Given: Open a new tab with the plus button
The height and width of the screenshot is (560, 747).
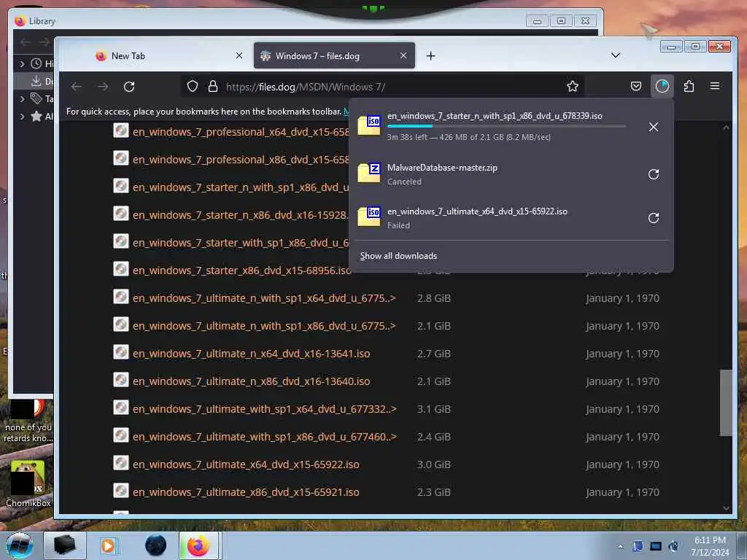Looking at the screenshot, I should (430, 55).
